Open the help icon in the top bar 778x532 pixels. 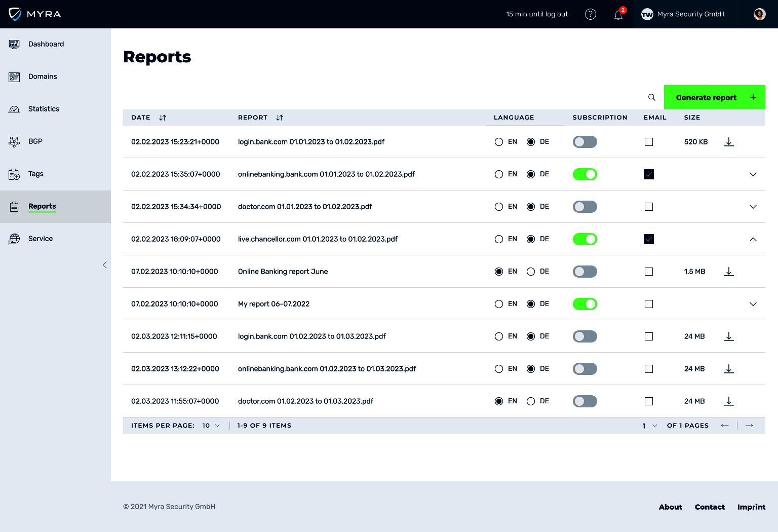[x=591, y=14]
